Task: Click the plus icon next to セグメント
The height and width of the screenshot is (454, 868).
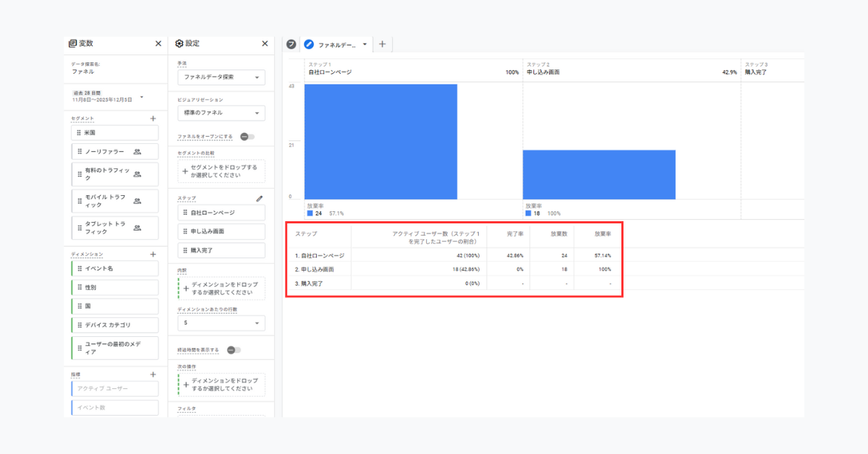Action: pyautogui.click(x=153, y=119)
